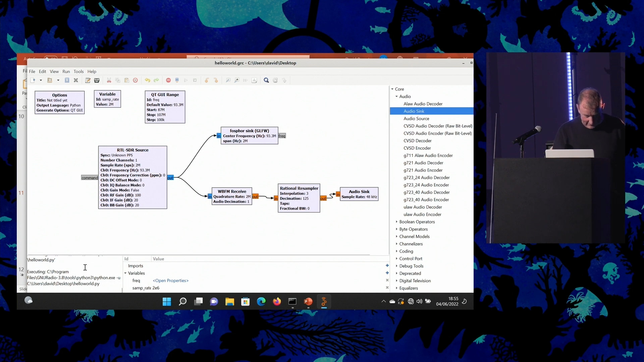Open the New flow graph dropdown arrow
This screenshot has height=362, width=644.
click(41, 80)
